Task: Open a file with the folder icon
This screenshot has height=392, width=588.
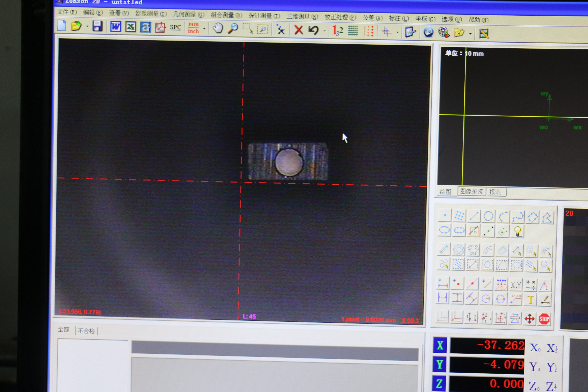Action: pos(76,26)
